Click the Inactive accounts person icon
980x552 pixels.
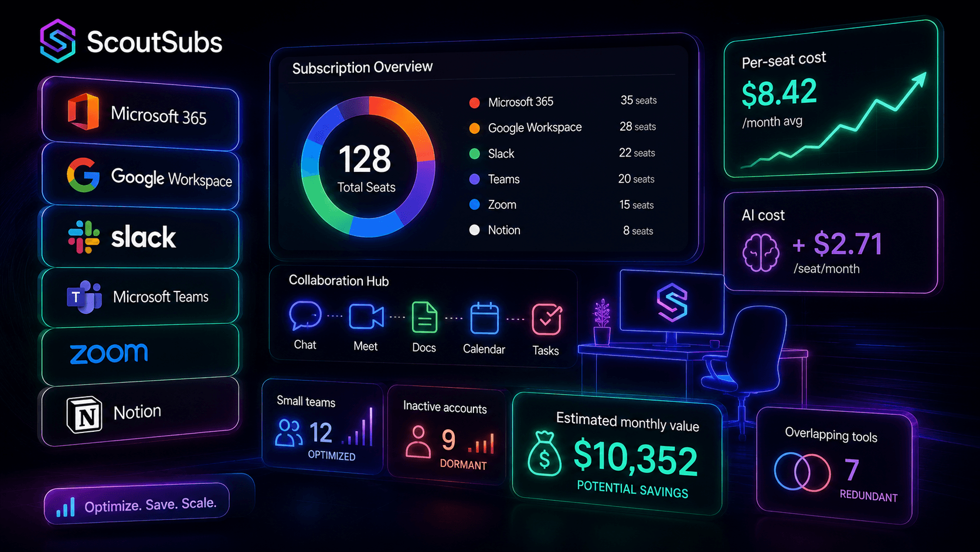[x=418, y=442]
